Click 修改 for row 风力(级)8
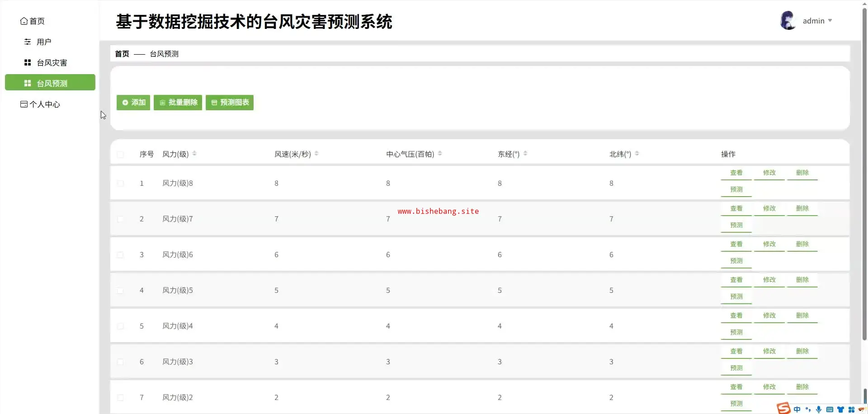Screen dimensions: 868x414 pyautogui.click(x=769, y=173)
